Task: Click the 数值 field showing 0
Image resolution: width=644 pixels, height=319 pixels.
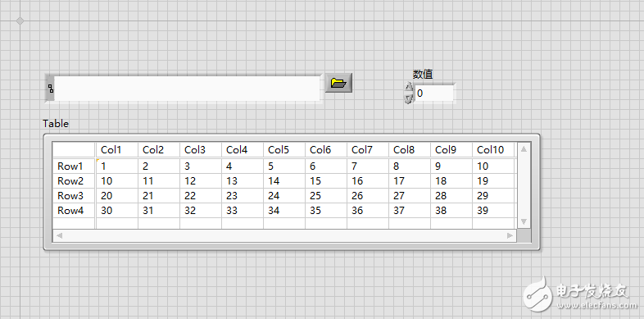Action: coord(433,93)
